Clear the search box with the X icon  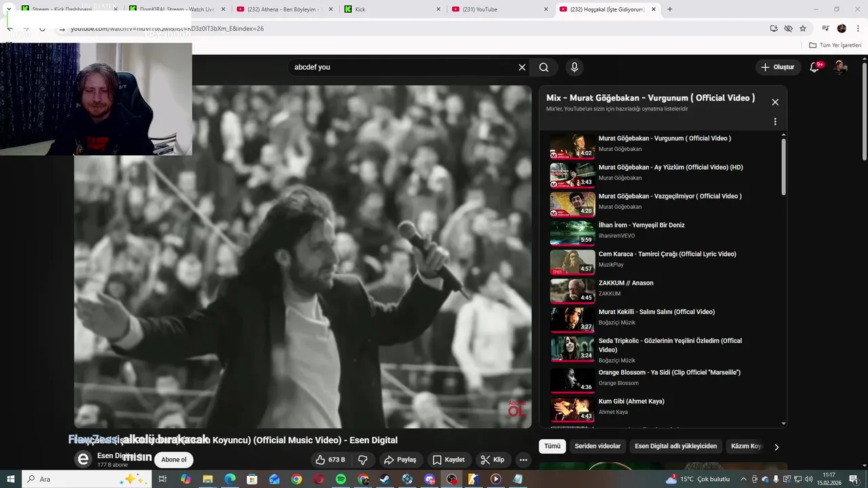click(x=522, y=67)
